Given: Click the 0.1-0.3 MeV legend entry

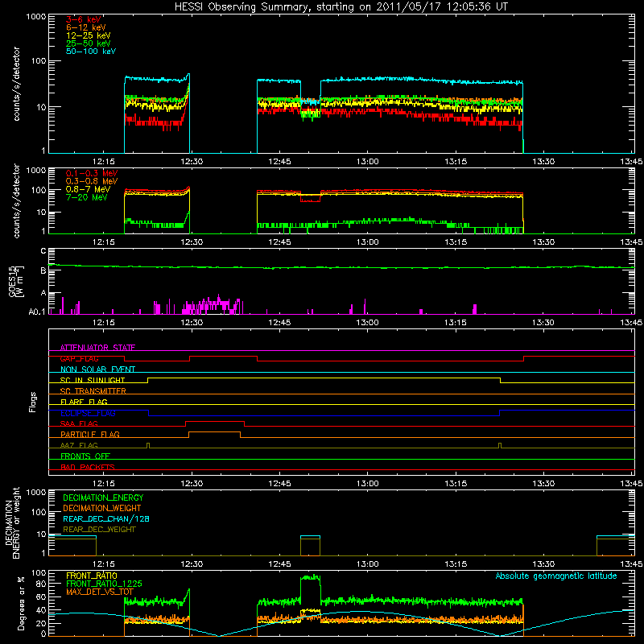Looking at the screenshot, I should point(92,173).
